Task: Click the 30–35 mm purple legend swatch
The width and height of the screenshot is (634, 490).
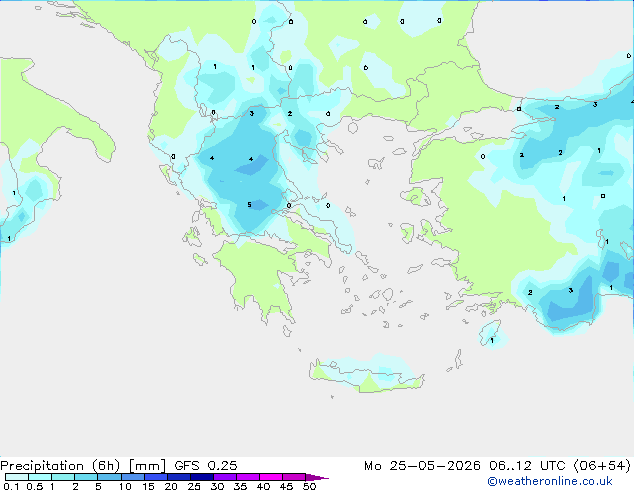Action: coord(225,477)
